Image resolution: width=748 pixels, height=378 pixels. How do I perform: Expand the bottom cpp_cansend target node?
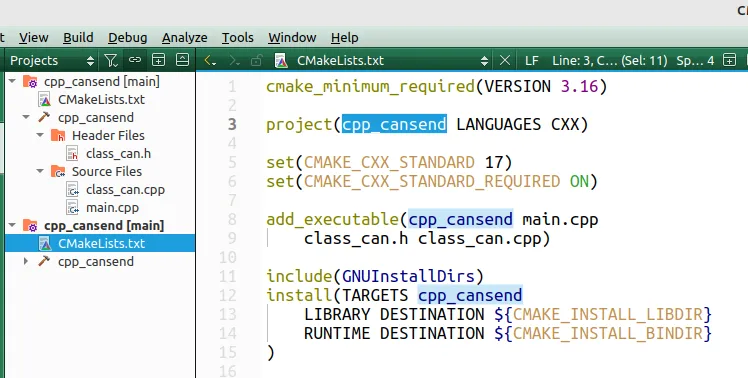(x=26, y=262)
